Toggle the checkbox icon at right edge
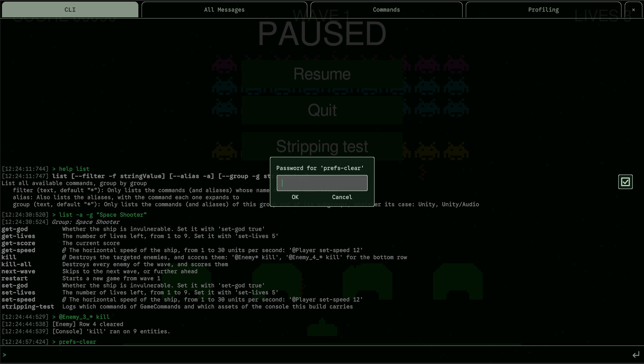 (625, 182)
